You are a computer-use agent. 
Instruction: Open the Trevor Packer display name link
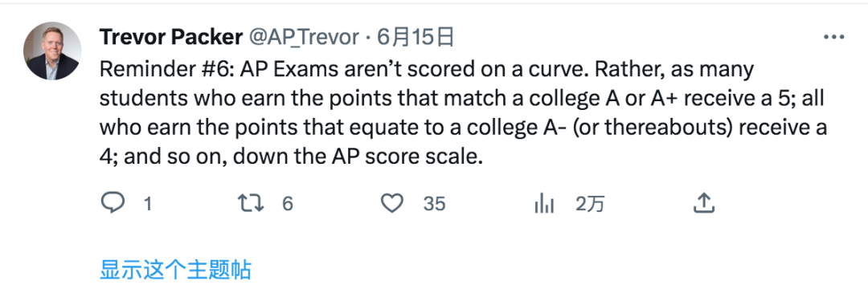point(171,37)
